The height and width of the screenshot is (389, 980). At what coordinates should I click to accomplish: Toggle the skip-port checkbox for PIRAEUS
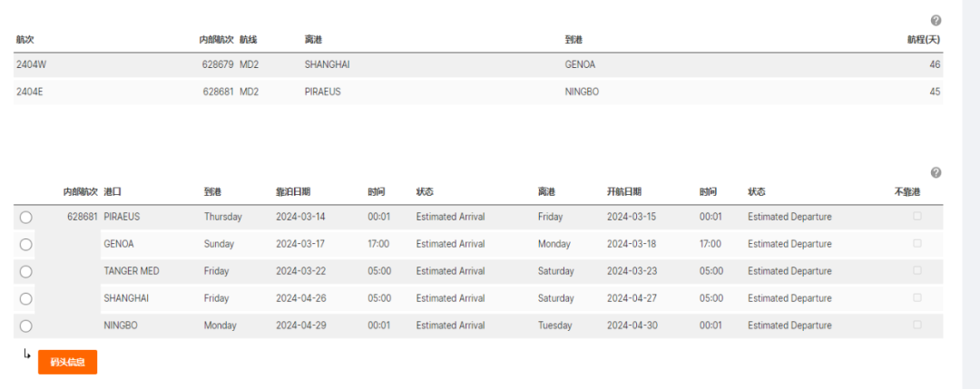pyautogui.click(x=917, y=217)
